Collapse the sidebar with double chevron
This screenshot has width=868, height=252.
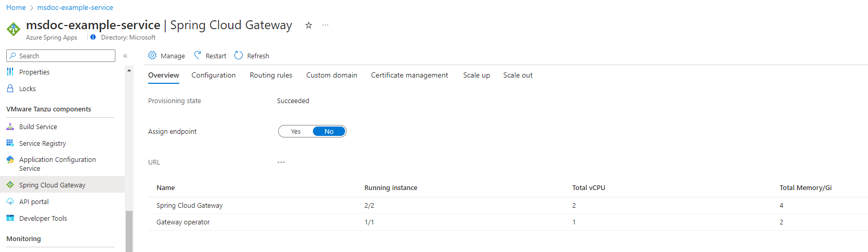pos(125,56)
